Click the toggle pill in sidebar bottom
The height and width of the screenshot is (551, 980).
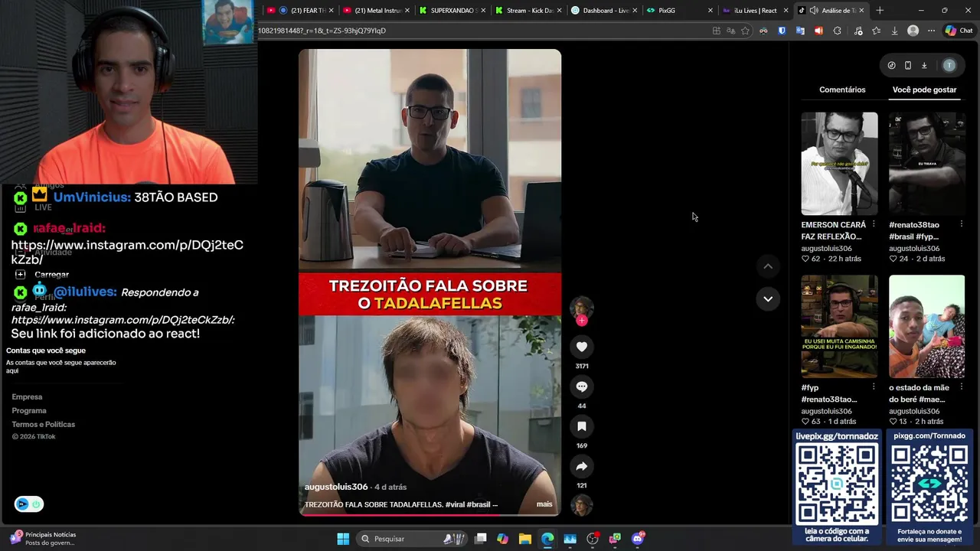28,504
